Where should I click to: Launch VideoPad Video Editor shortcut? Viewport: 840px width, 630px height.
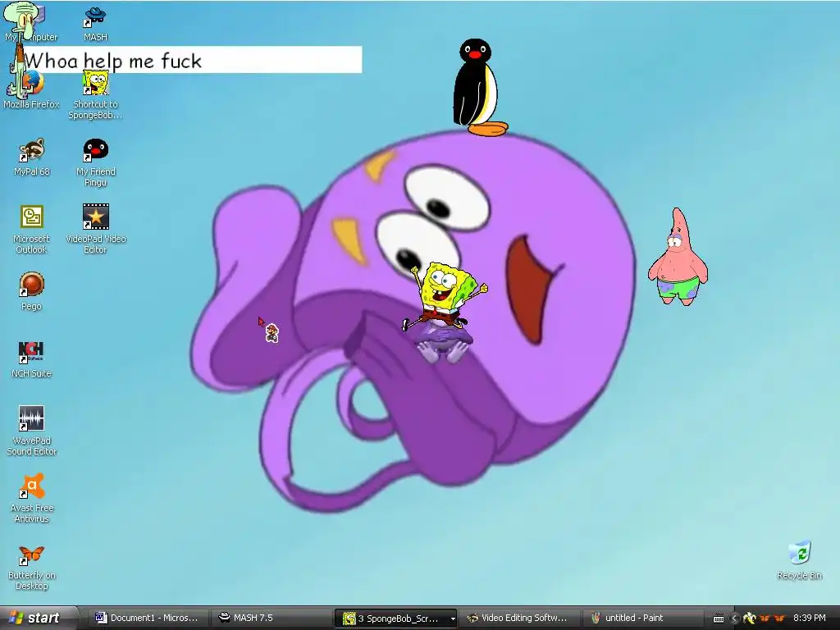[x=95, y=230]
